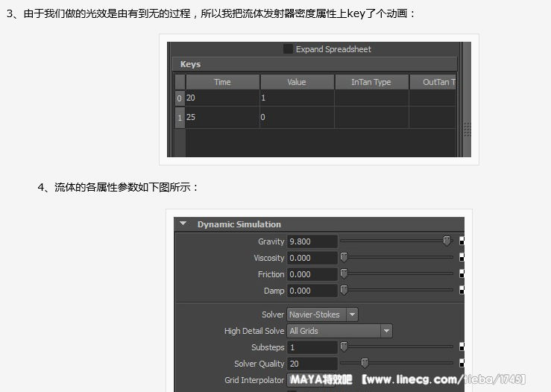This screenshot has height=392, width=551.
Task: Open the Substeps map connection button
Action: click(x=462, y=347)
